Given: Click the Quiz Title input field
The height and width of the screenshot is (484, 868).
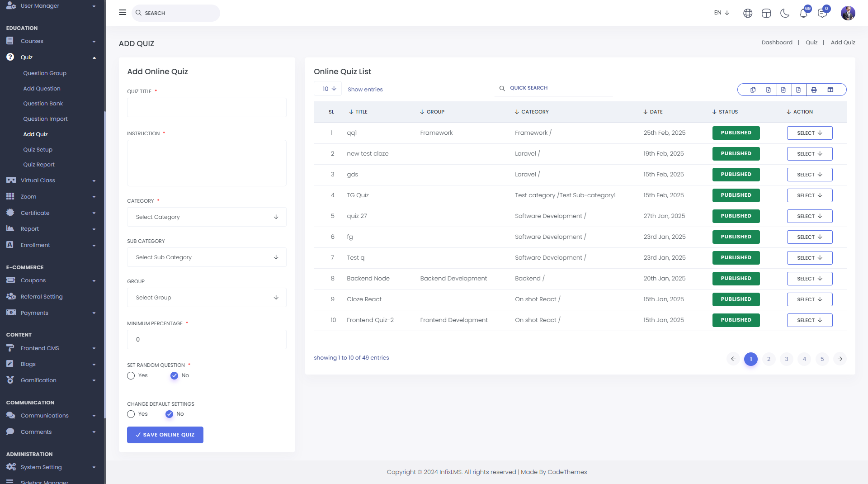Looking at the screenshot, I should (x=207, y=108).
